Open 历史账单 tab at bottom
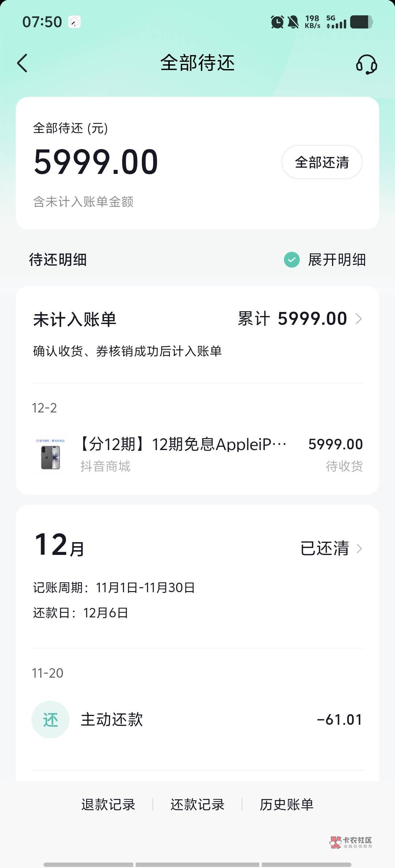 pos(287,804)
